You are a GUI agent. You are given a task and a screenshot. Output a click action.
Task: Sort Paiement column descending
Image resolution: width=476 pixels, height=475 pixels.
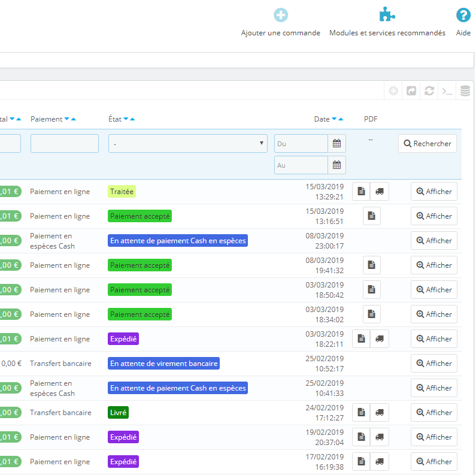(x=67, y=119)
